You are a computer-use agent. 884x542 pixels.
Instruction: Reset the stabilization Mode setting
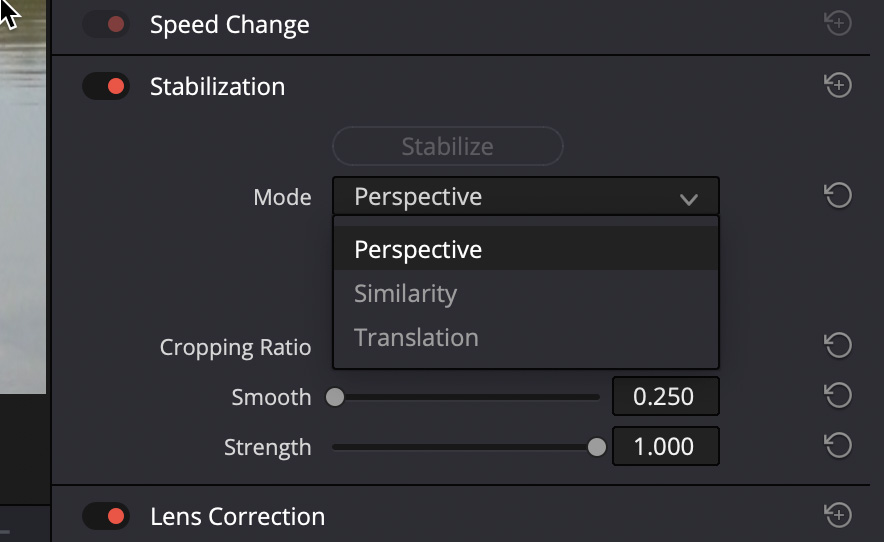tap(838, 196)
